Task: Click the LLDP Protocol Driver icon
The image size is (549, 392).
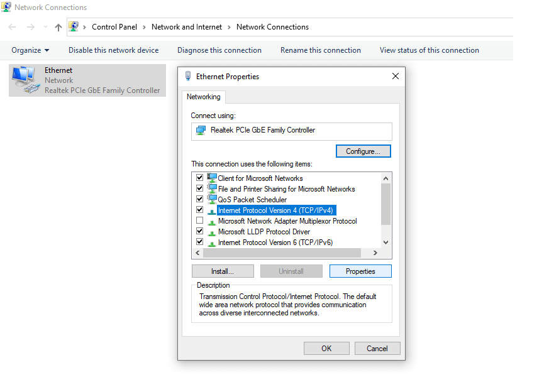Action: [211, 233]
